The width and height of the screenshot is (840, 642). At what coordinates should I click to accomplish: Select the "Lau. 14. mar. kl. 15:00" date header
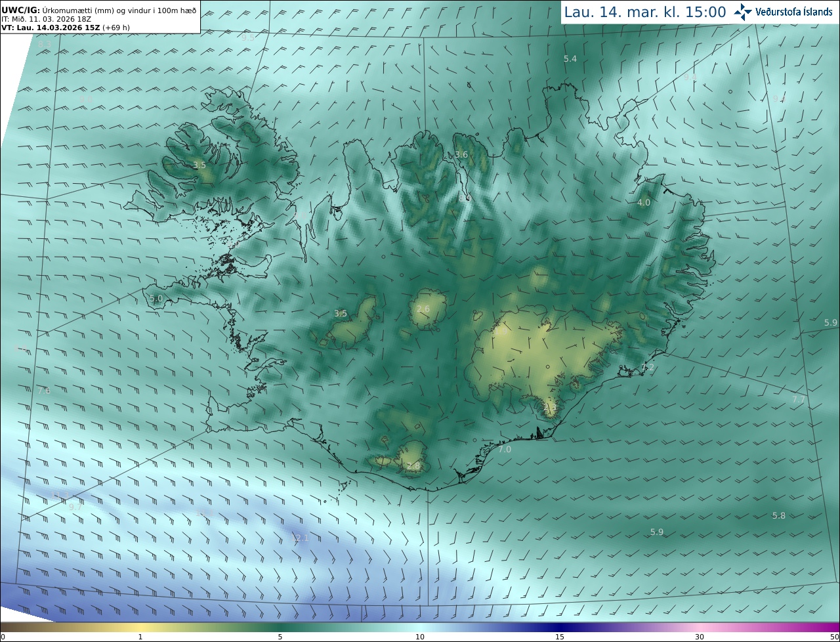(x=645, y=12)
